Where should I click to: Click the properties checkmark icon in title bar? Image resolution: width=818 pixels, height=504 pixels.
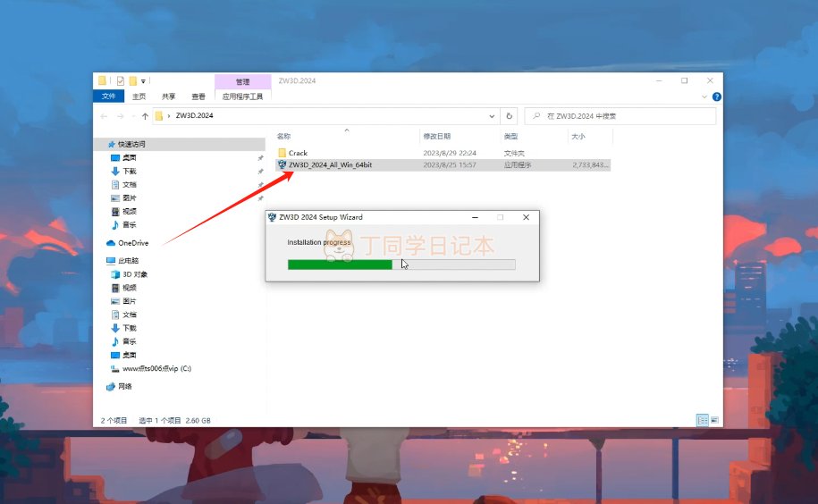click(x=121, y=80)
